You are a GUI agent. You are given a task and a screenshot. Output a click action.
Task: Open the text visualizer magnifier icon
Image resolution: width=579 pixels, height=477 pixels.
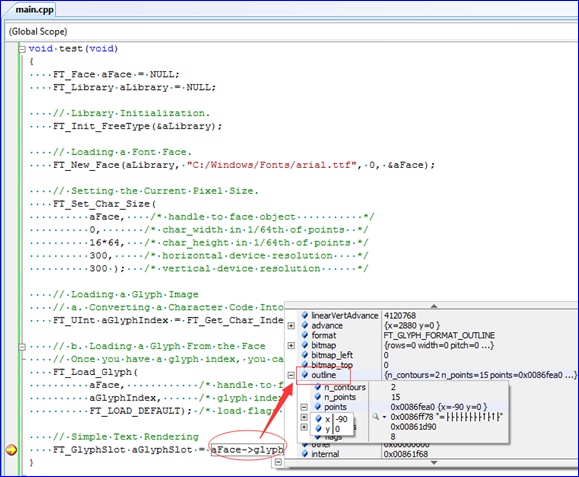[x=376, y=417]
